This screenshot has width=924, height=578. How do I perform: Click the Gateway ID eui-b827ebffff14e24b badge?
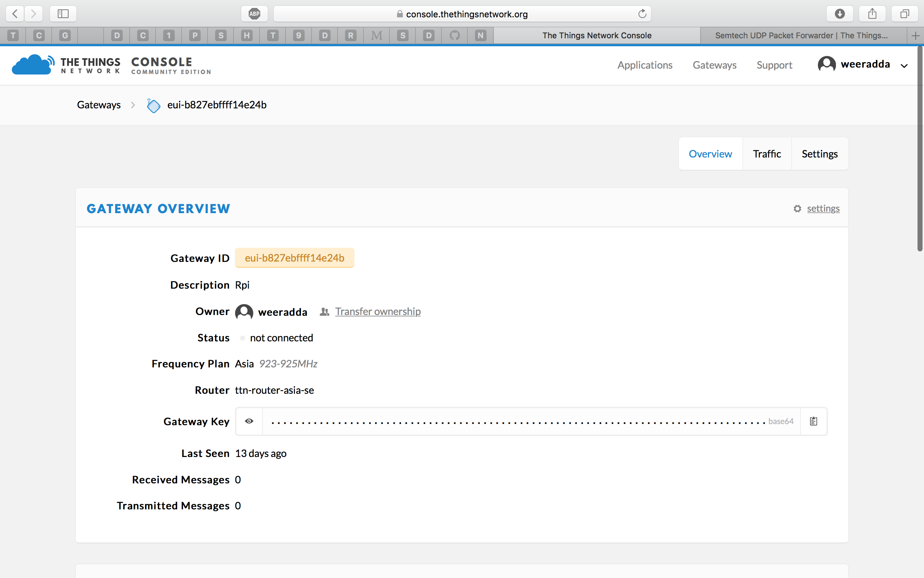point(295,258)
